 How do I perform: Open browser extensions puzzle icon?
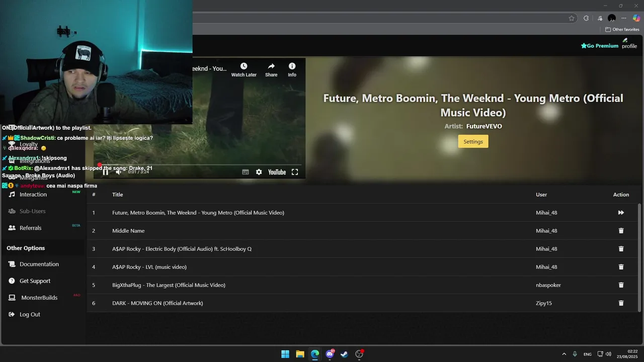[586, 18]
